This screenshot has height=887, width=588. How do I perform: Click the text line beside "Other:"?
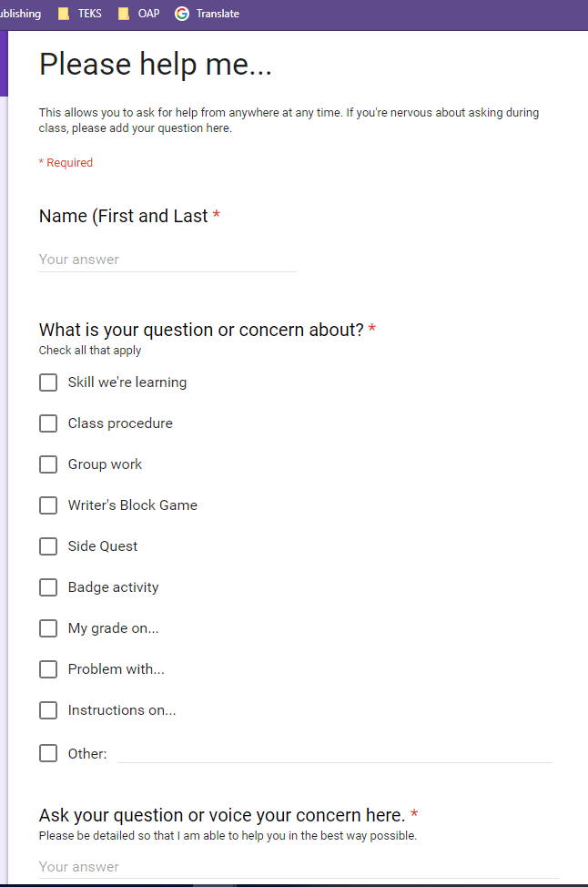(x=334, y=753)
